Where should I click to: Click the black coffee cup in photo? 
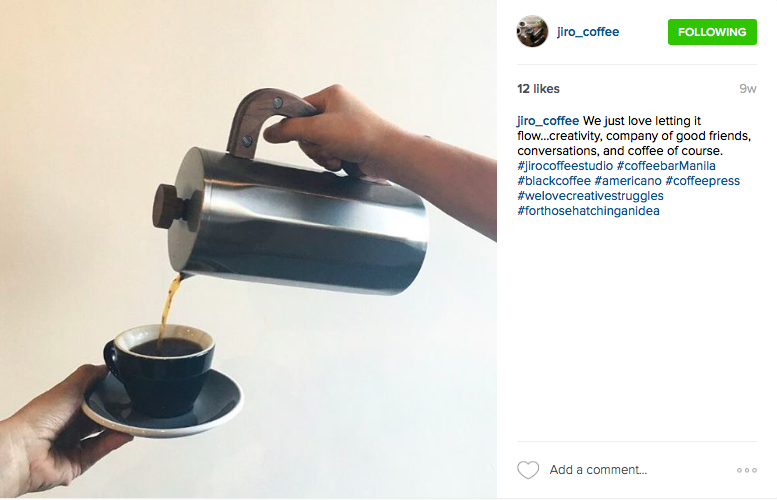coord(160,369)
